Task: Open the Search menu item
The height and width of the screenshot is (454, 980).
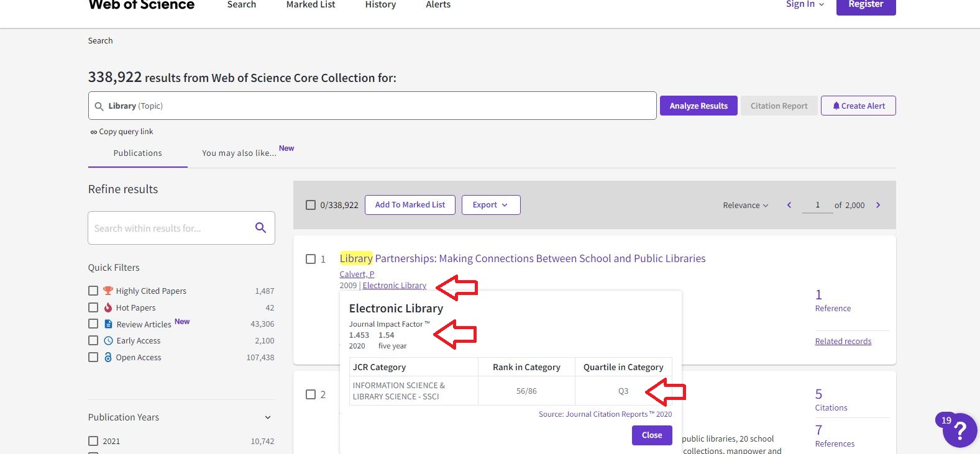Action: pos(242,4)
